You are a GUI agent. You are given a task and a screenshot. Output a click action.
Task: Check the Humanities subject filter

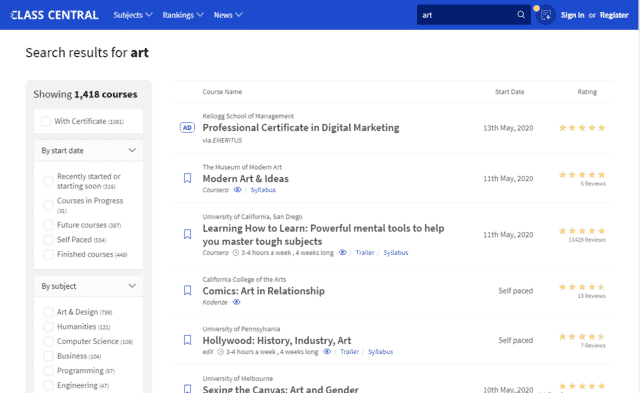[48, 326]
